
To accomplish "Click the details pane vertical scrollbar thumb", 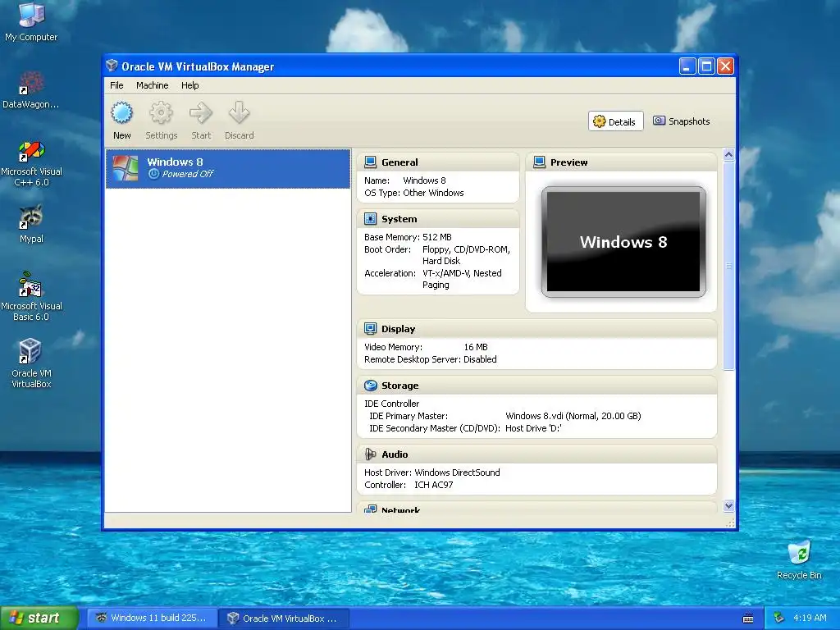I will (728, 266).
